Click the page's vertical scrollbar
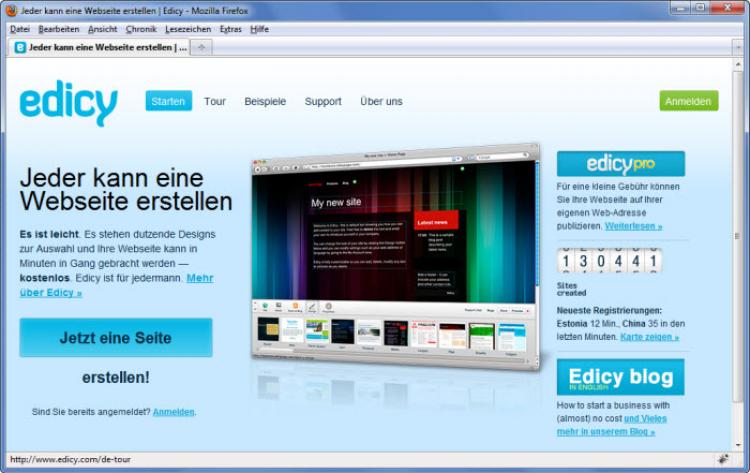Viewport: 750px width, 473px height. [x=741, y=250]
